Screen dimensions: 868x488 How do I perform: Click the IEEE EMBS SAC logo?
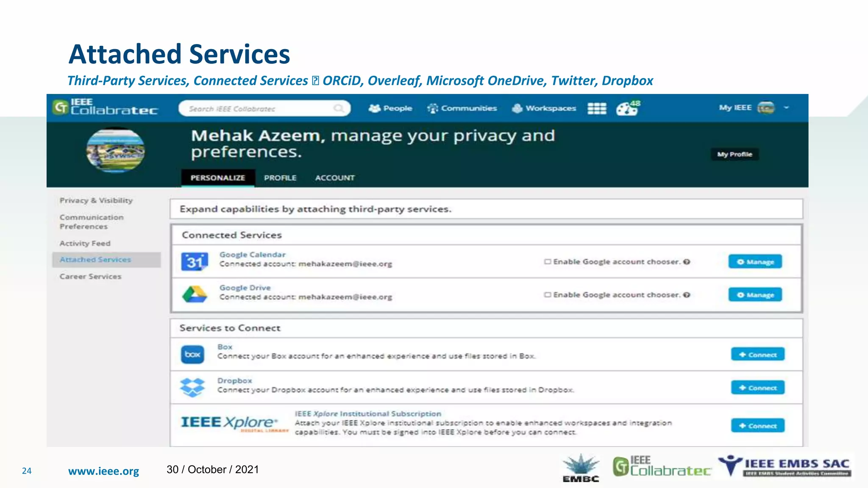pos(784,466)
